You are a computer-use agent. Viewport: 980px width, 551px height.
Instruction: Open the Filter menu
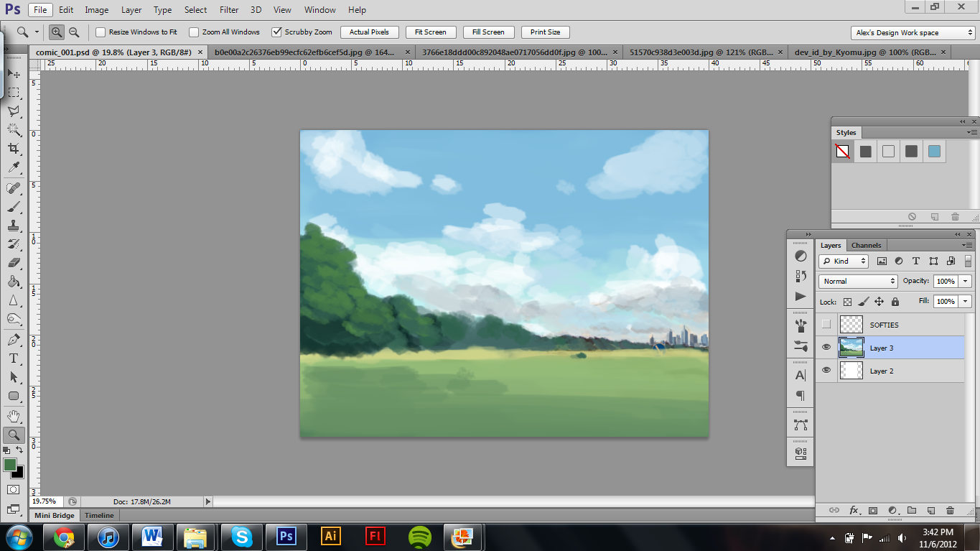228,9
